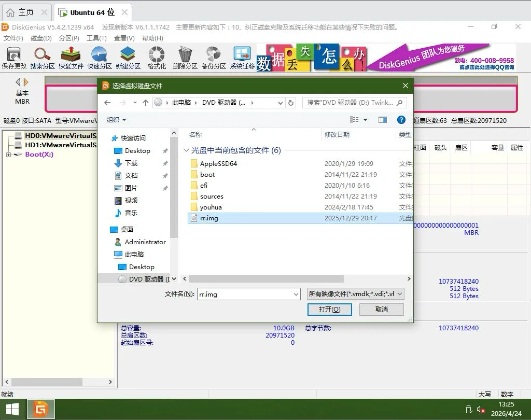Open recent locations dropdown arrow
The height and width of the screenshot is (420, 531).
coord(135,103)
